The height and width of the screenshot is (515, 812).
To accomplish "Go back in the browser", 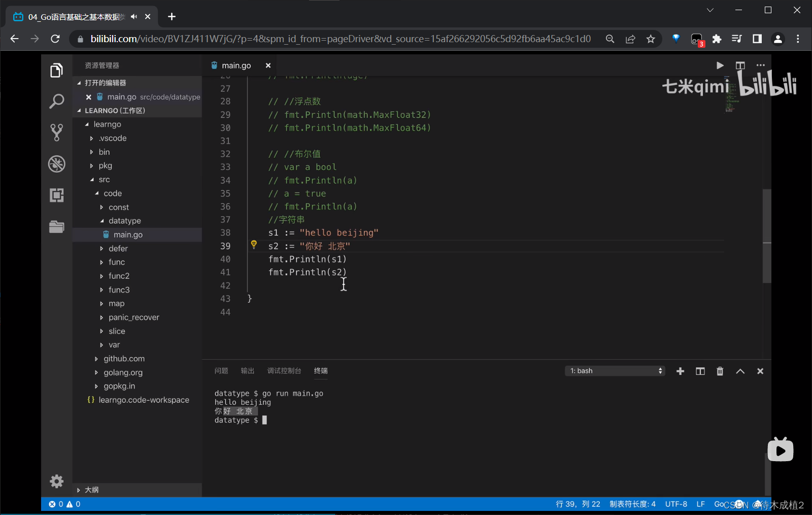I will [14, 39].
